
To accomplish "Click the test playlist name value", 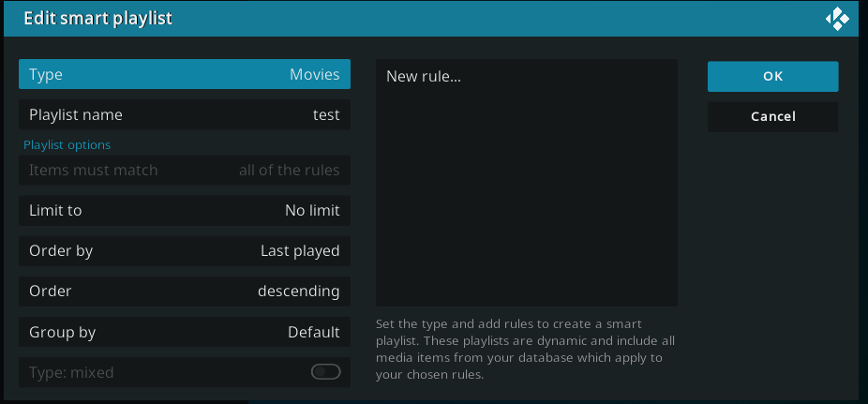I will click(x=326, y=114).
